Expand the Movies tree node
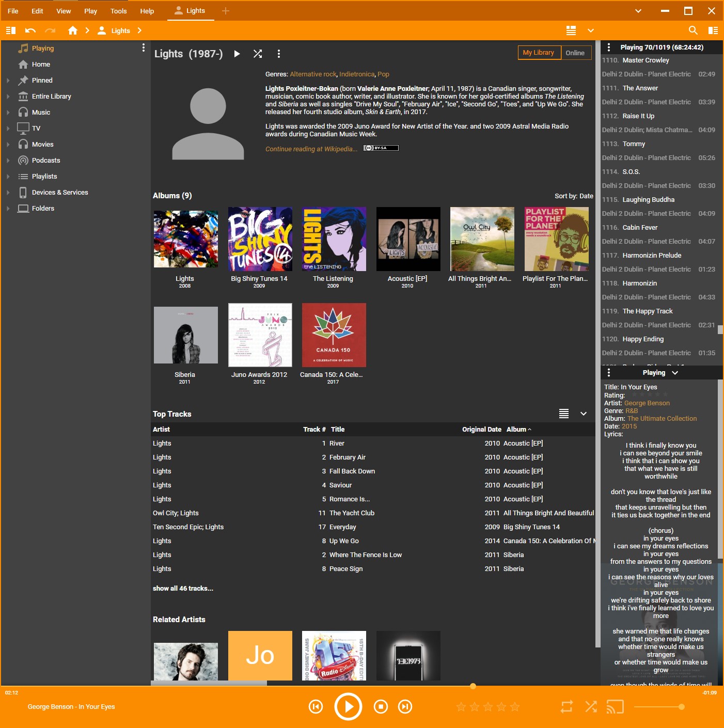The height and width of the screenshot is (728, 724). click(8, 145)
